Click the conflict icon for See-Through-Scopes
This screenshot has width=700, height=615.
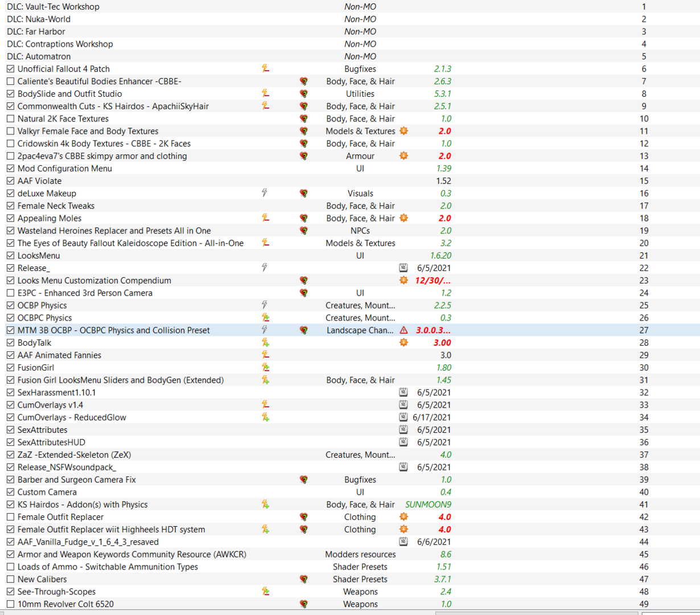click(265, 591)
